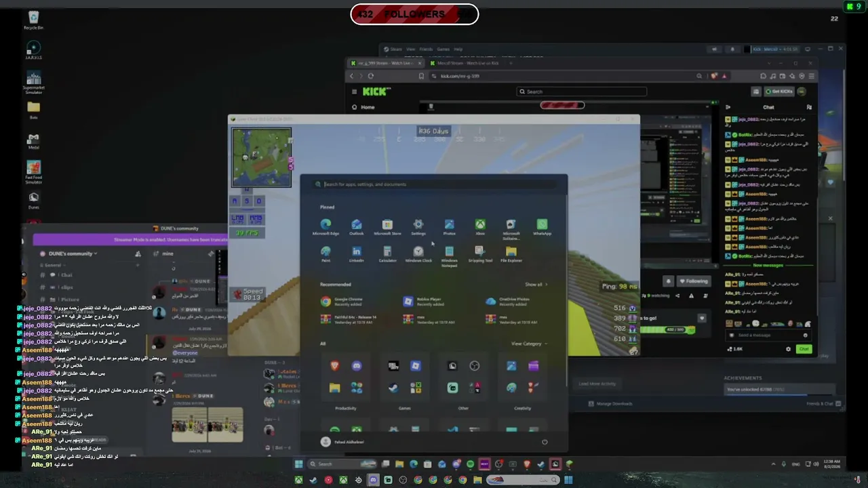Open Steam menu in Steam window

coord(396,49)
